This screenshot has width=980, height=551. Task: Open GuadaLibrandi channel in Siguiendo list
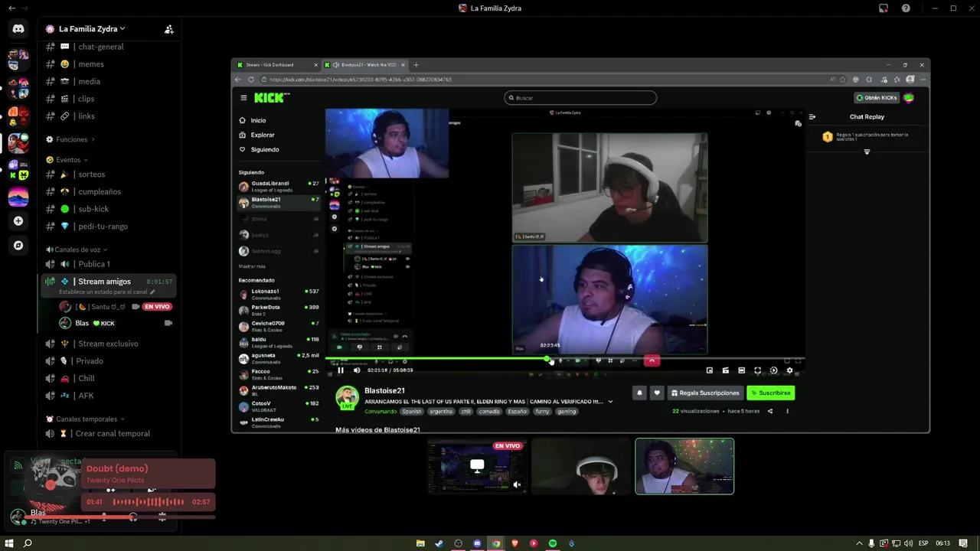[x=279, y=186]
